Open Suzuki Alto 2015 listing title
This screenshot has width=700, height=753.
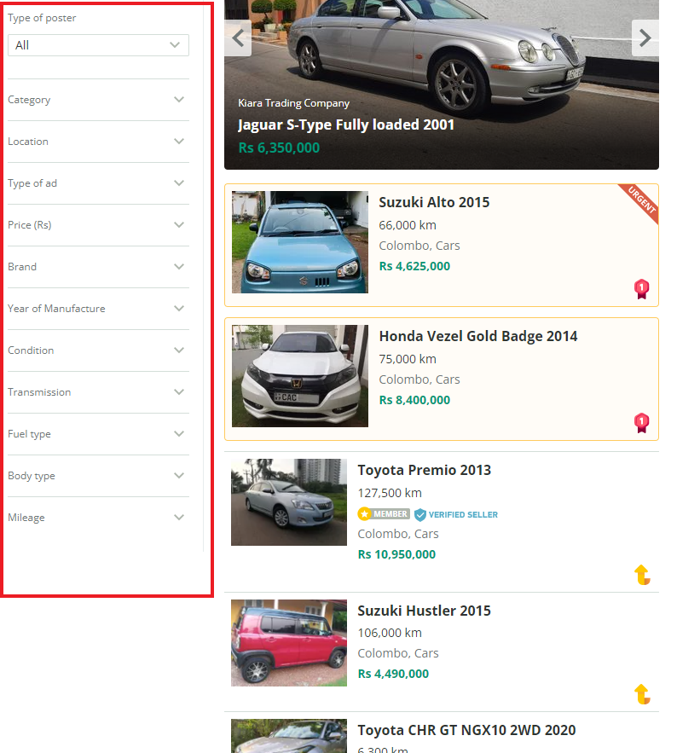tap(434, 202)
